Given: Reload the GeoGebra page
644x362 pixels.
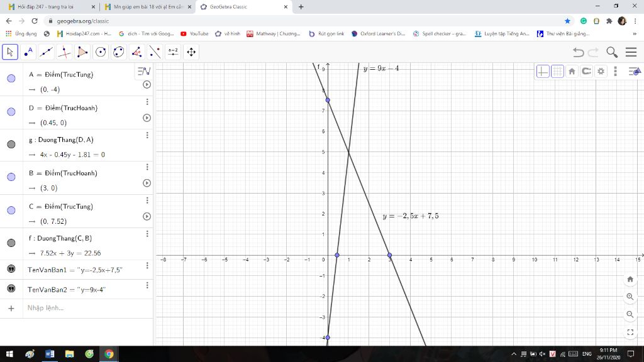Looking at the screenshot, I should tap(35, 21).
